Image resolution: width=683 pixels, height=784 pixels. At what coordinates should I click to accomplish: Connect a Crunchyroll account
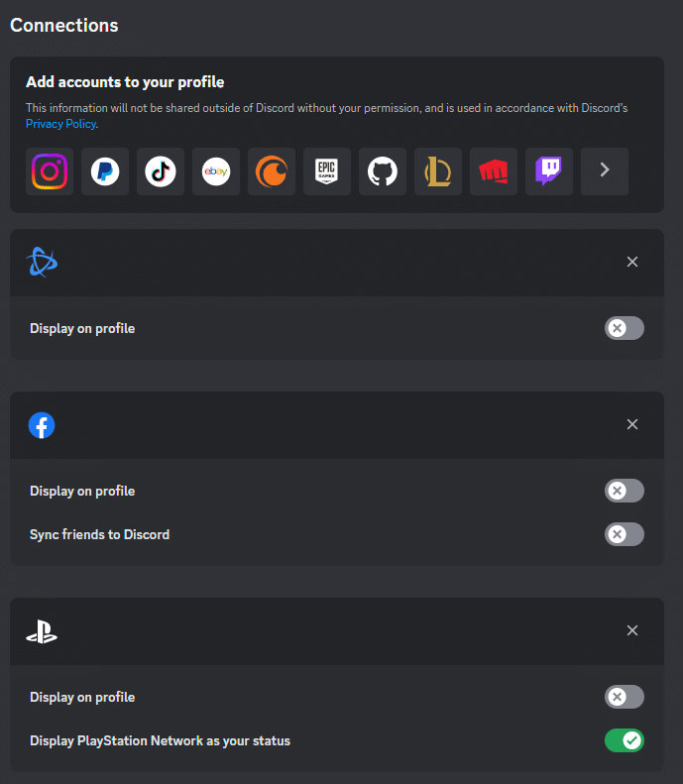click(272, 171)
